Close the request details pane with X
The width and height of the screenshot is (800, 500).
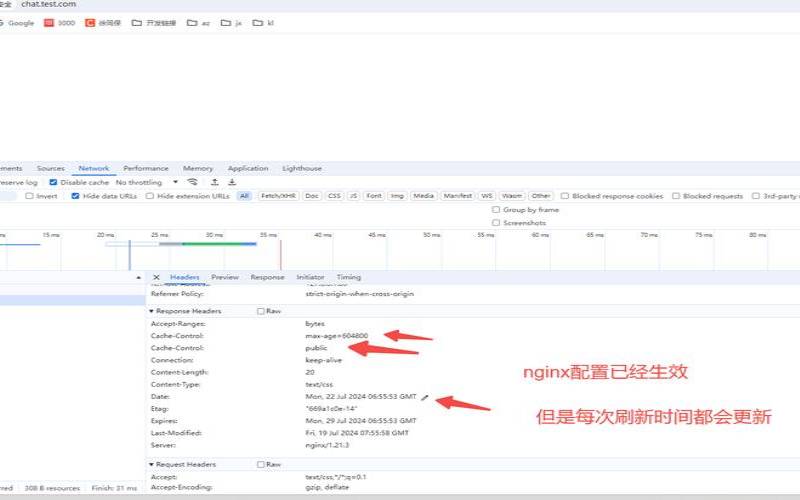[x=156, y=277]
